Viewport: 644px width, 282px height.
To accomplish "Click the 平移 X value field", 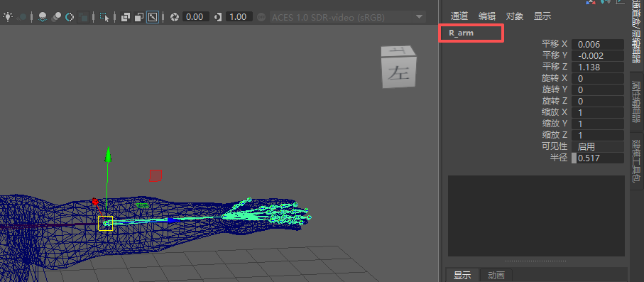I will [x=598, y=45].
